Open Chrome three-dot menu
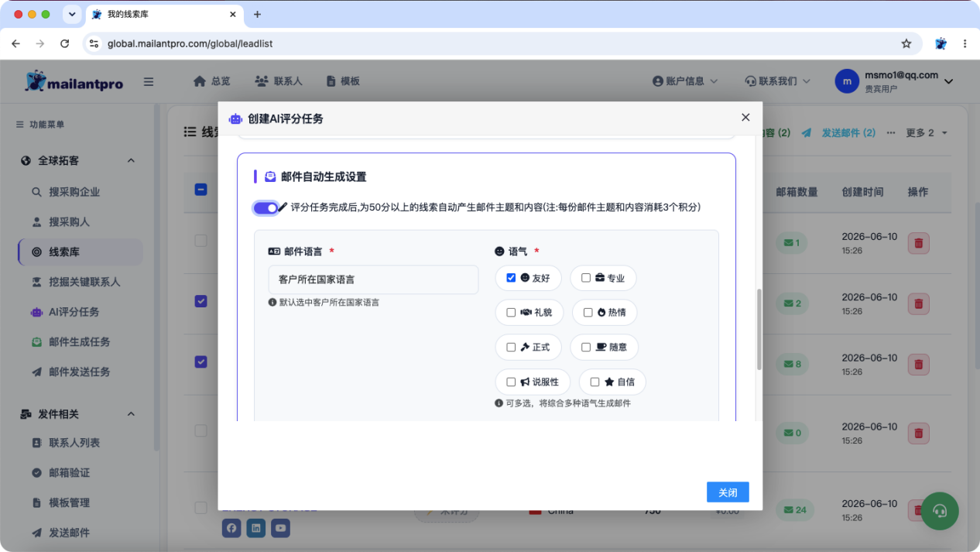This screenshot has height=552, width=980. [x=965, y=44]
